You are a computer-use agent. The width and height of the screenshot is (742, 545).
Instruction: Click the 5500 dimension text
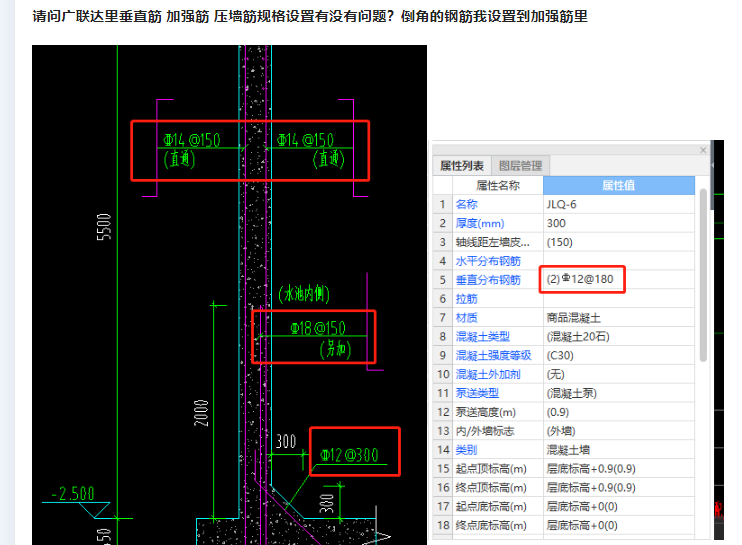(104, 227)
